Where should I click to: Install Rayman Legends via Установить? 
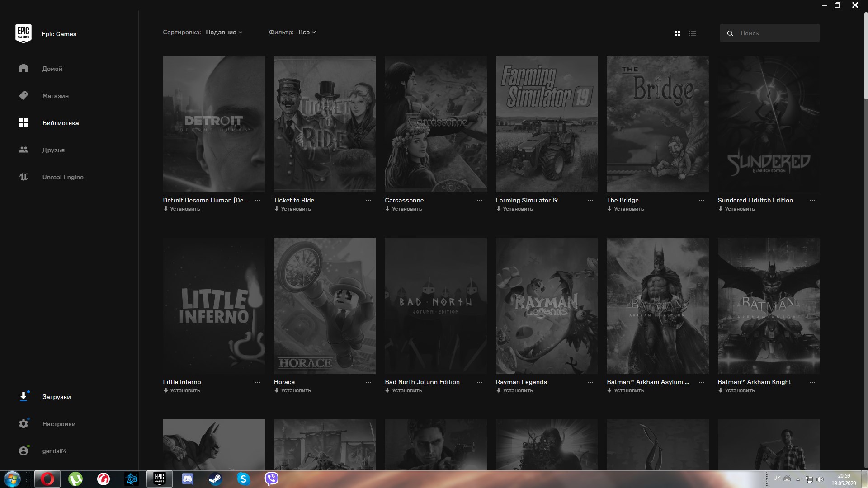[x=514, y=391]
